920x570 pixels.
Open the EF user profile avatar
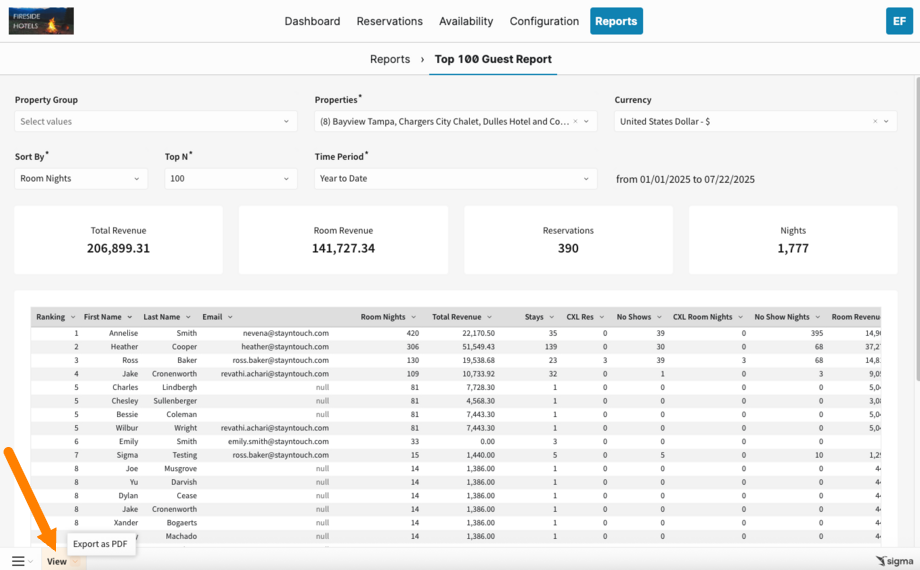pos(899,21)
